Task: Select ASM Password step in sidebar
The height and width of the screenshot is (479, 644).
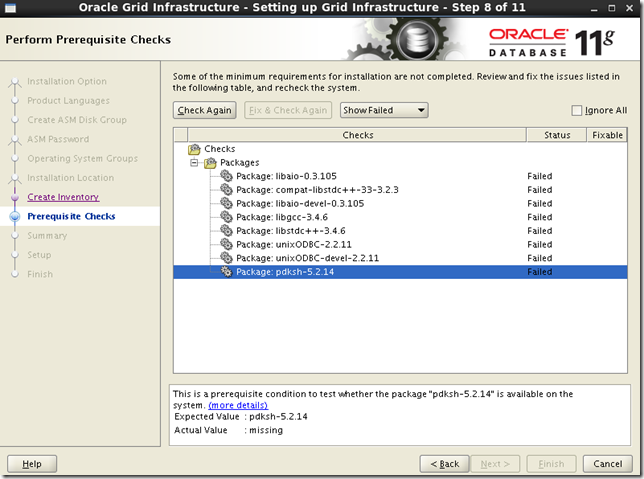Action: pyautogui.click(x=58, y=139)
